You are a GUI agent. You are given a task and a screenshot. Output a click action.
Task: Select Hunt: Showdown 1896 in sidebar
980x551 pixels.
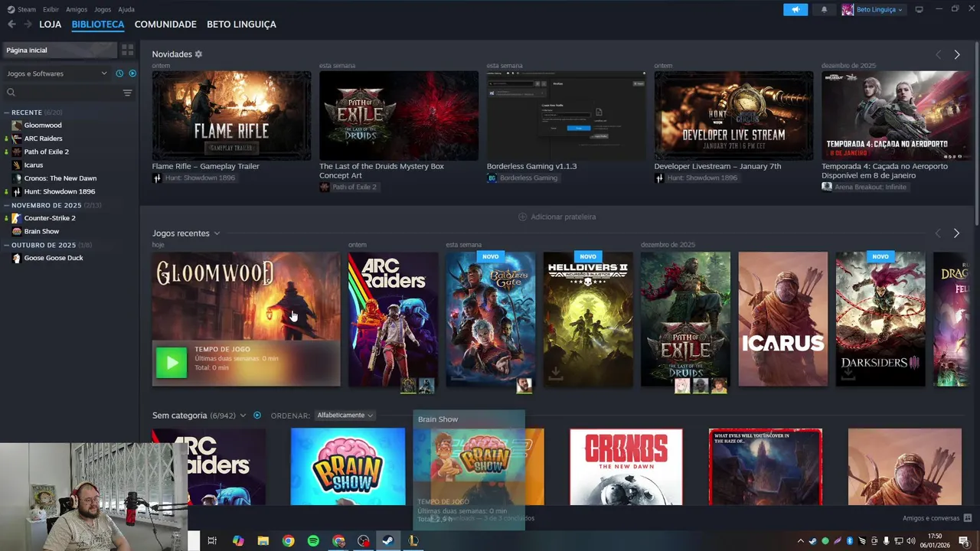59,191
